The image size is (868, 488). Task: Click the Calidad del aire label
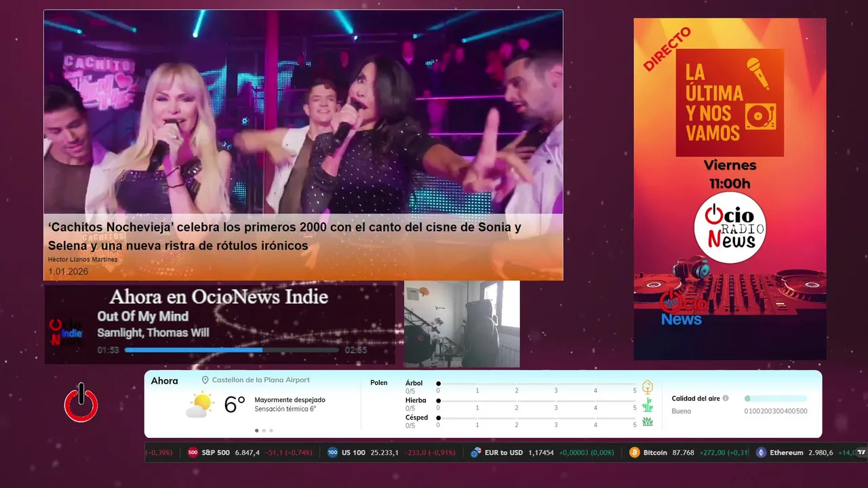point(696,399)
